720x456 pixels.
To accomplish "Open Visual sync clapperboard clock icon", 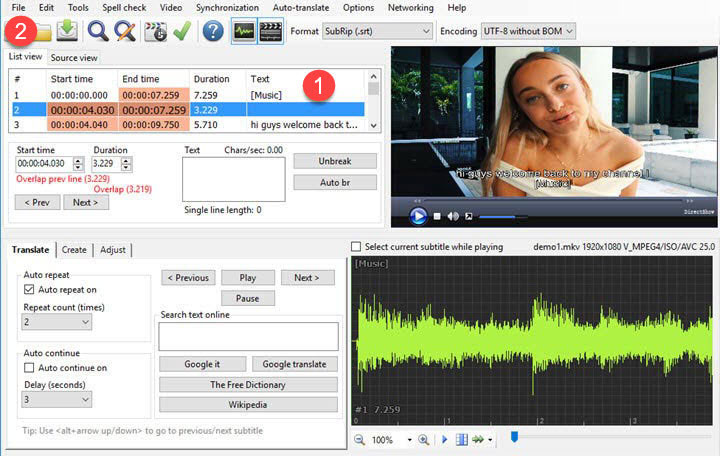I will (155, 31).
